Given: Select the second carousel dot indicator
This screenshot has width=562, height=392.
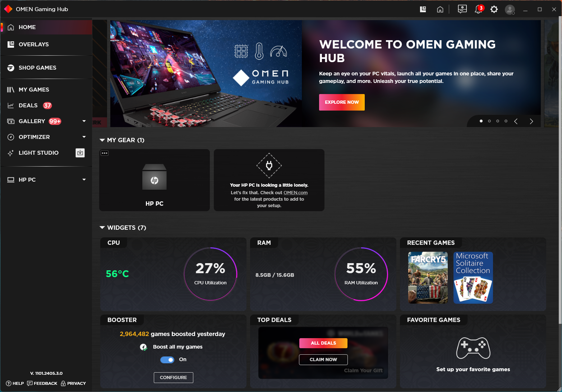Looking at the screenshot, I should coord(489,121).
